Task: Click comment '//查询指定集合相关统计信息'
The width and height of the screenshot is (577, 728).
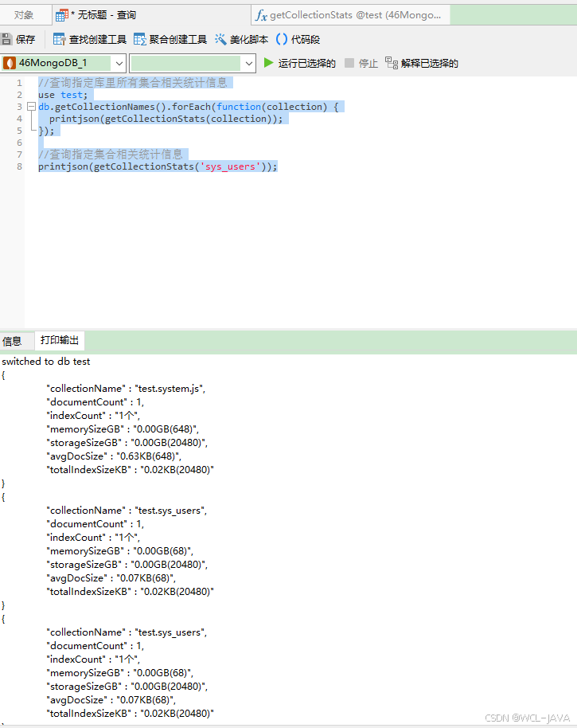Action: pos(111,155)
